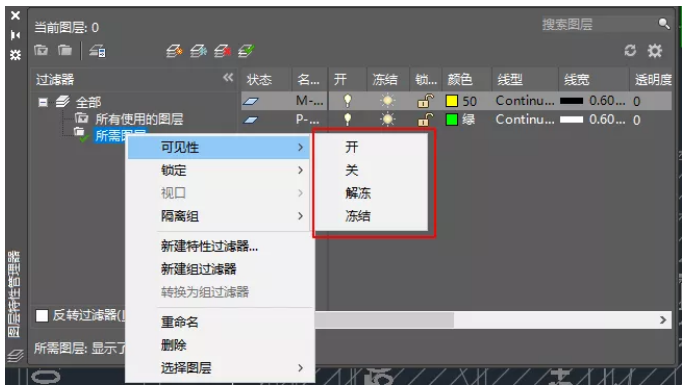This screenshot has height=388, width=686.
Task: Click the Set Current layer icon
Action: pos(246,51)
